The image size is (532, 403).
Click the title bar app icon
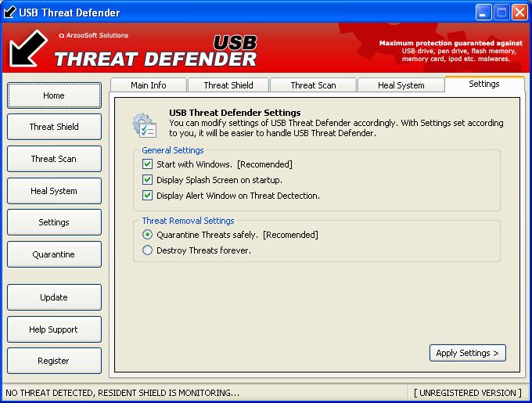pyautogui.click(x=9, y=13)
